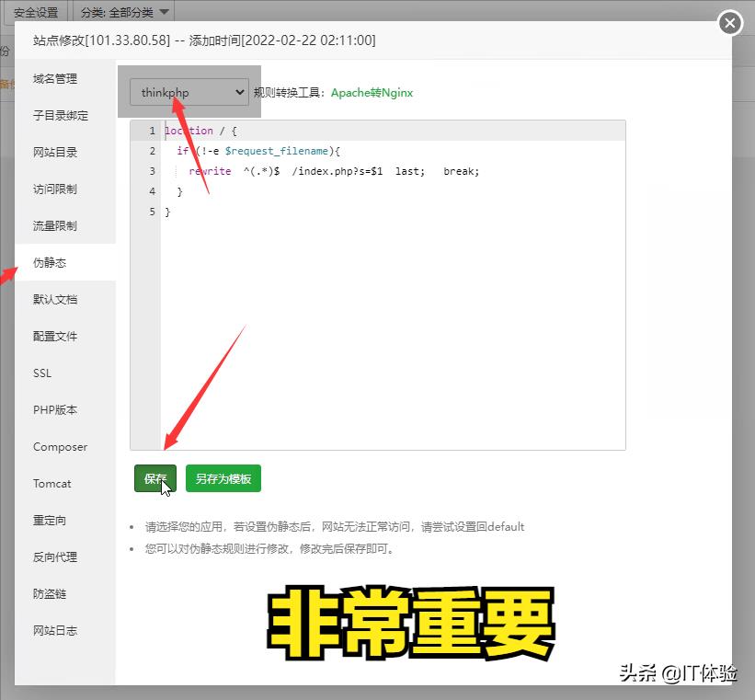Select the PHP版本 PHP version section

55,409
